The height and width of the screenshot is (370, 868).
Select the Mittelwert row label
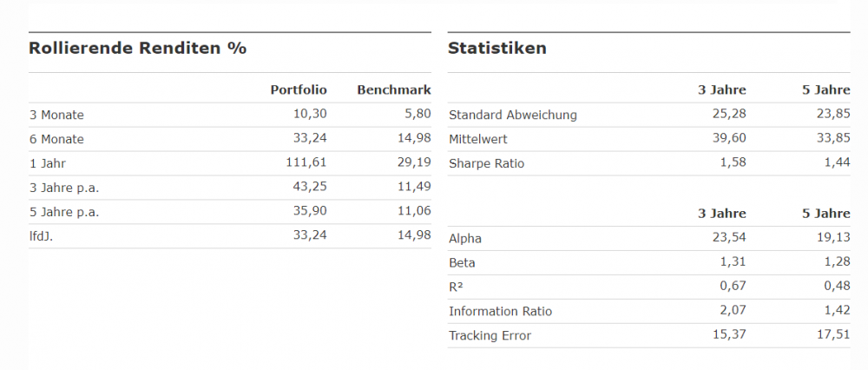click(478, 139)
